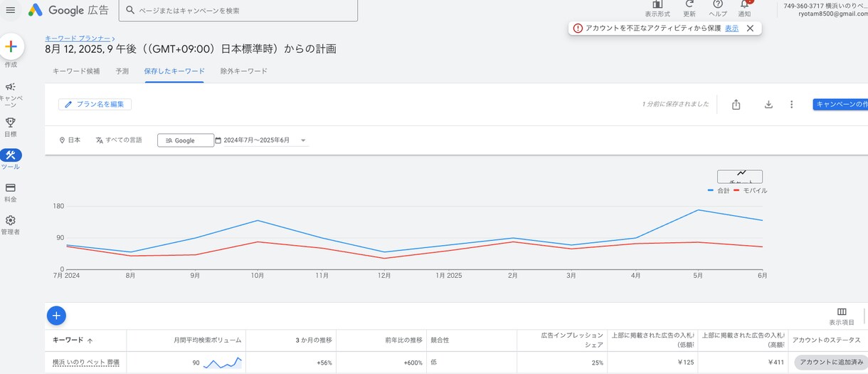The image size is (868, 374).
Task: Click the share plan icon
Action: [x=736, y=105]
